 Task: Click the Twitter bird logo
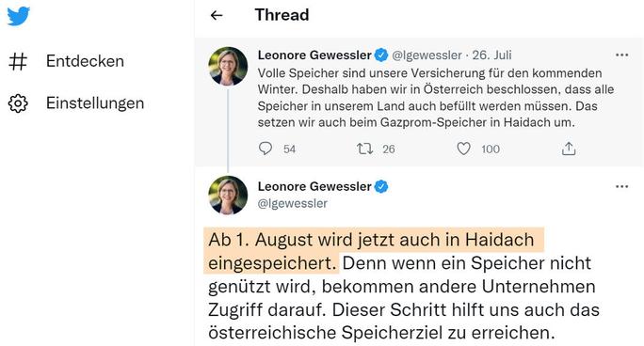tap(19, 16)
